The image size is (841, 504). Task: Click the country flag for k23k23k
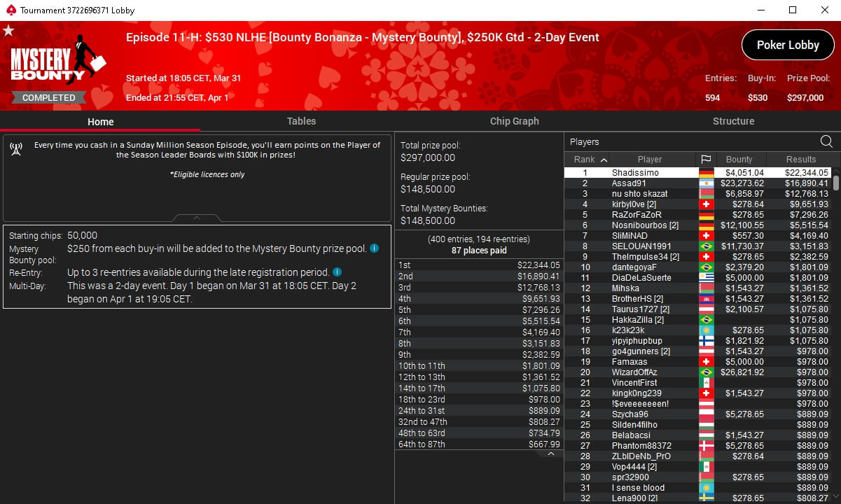706,330
